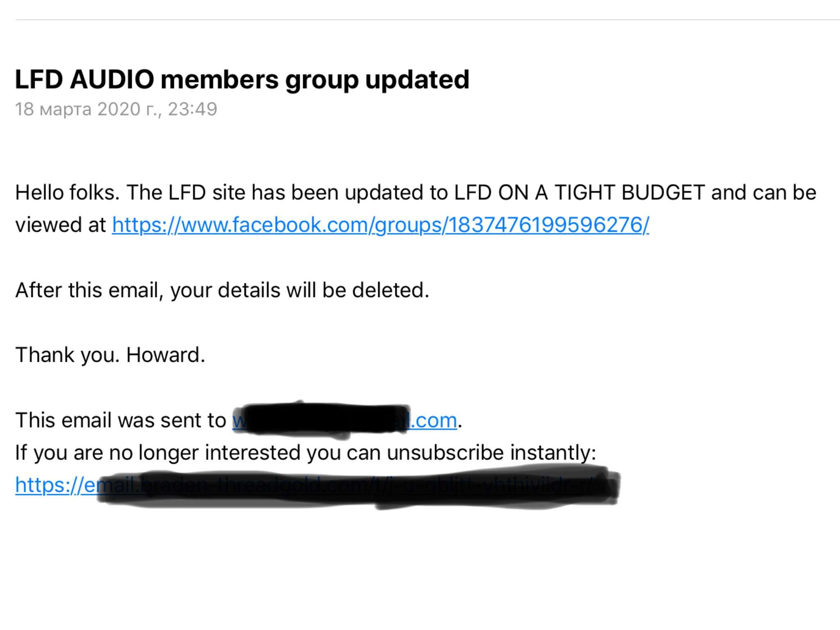Click the 'Thank you. Howard.' signature line

click(x=110, y=355)
